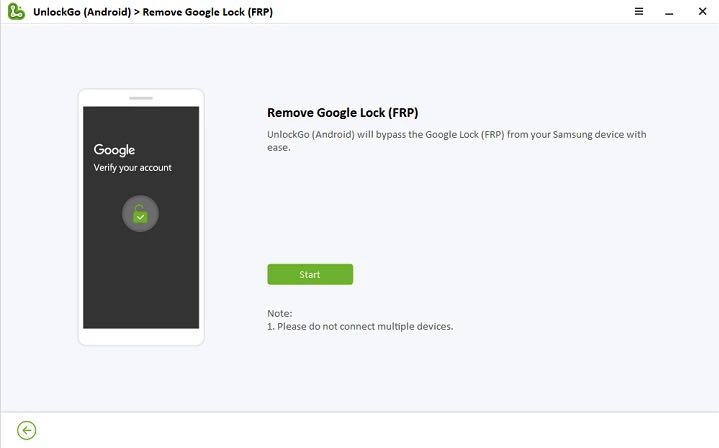
Task: Click the "Note:" label below Start
Action: (x=280, y=313)
